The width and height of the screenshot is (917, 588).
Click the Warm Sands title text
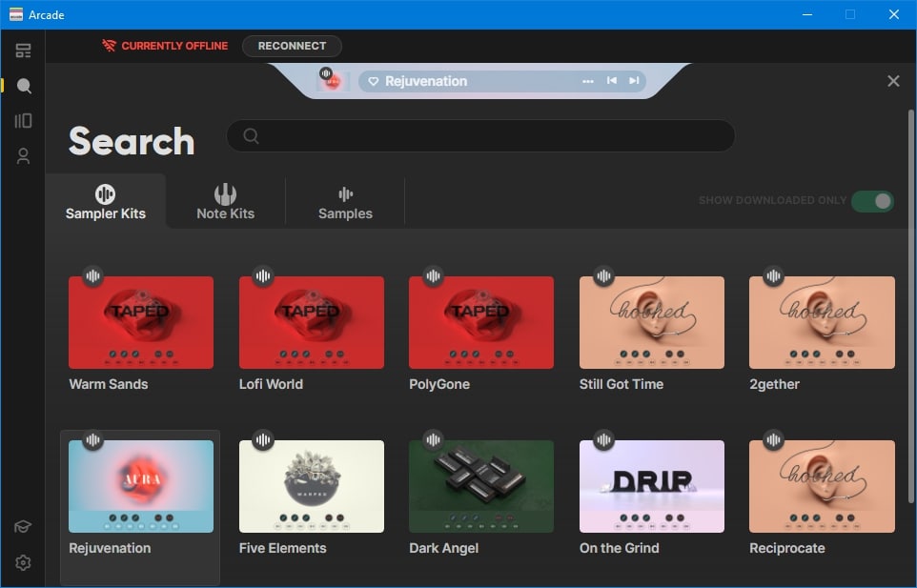[x=109, y=384]
